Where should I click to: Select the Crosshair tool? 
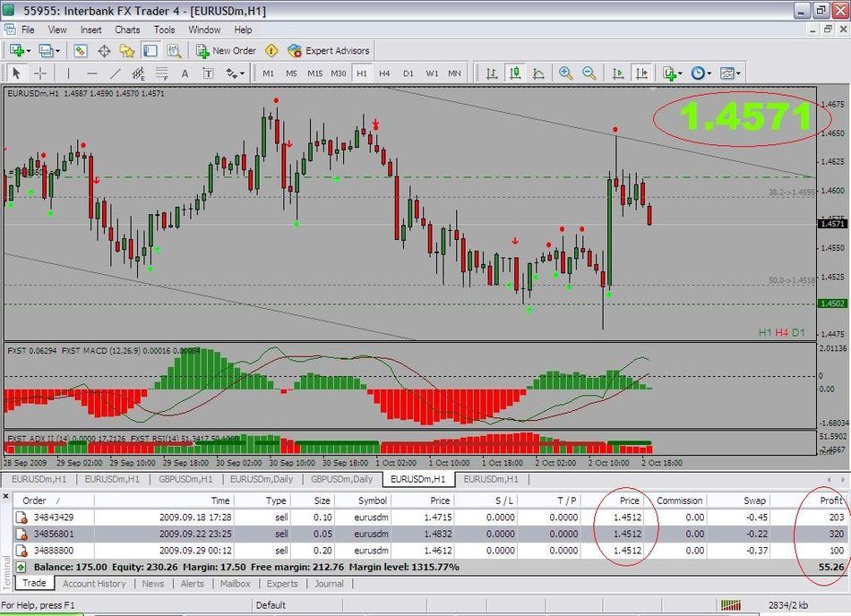click(x=40, y=73)
